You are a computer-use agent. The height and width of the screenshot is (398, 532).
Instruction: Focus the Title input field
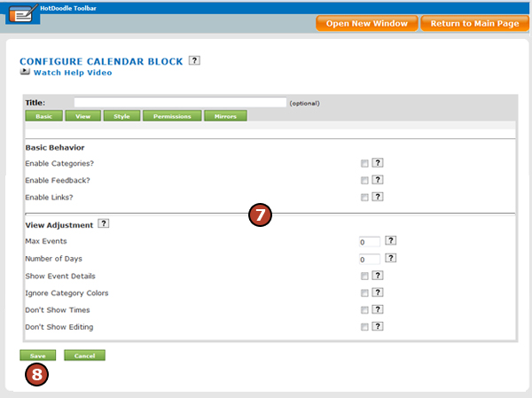point(180,103)
